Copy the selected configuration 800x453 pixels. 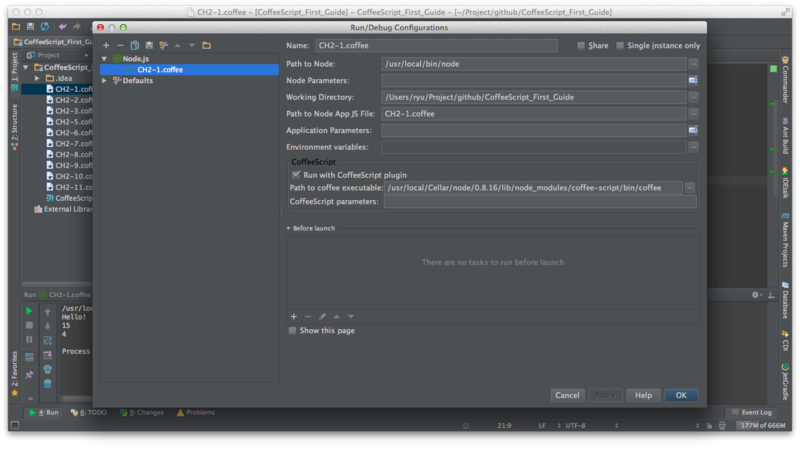(135, 45)
